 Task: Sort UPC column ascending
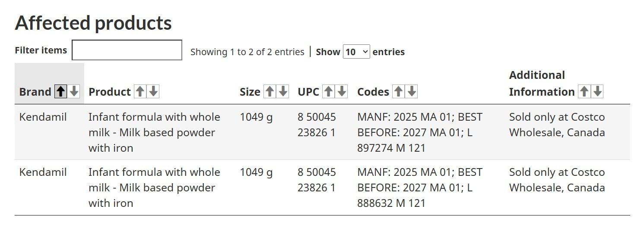coord(328,91)
